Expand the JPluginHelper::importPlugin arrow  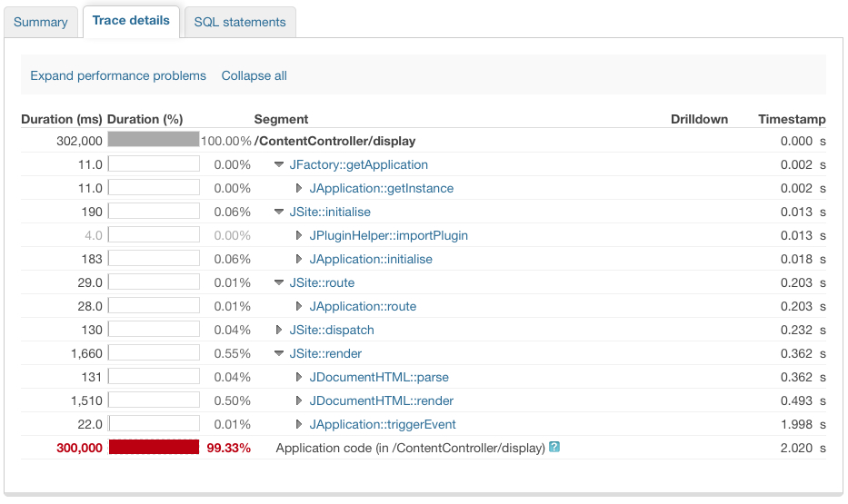point(299,236)
